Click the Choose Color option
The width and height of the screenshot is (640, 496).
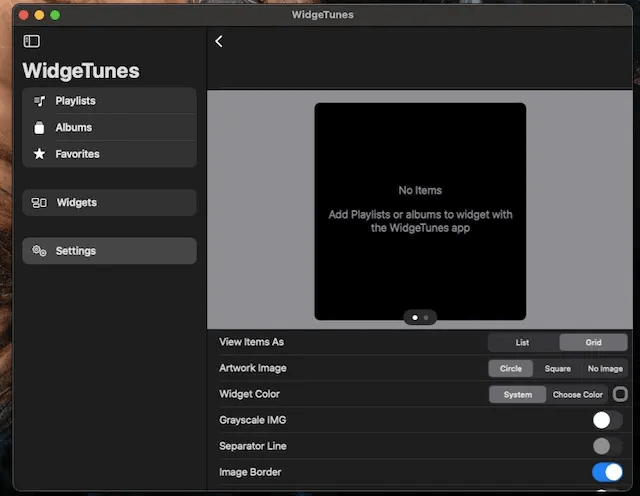pos(578,394)
